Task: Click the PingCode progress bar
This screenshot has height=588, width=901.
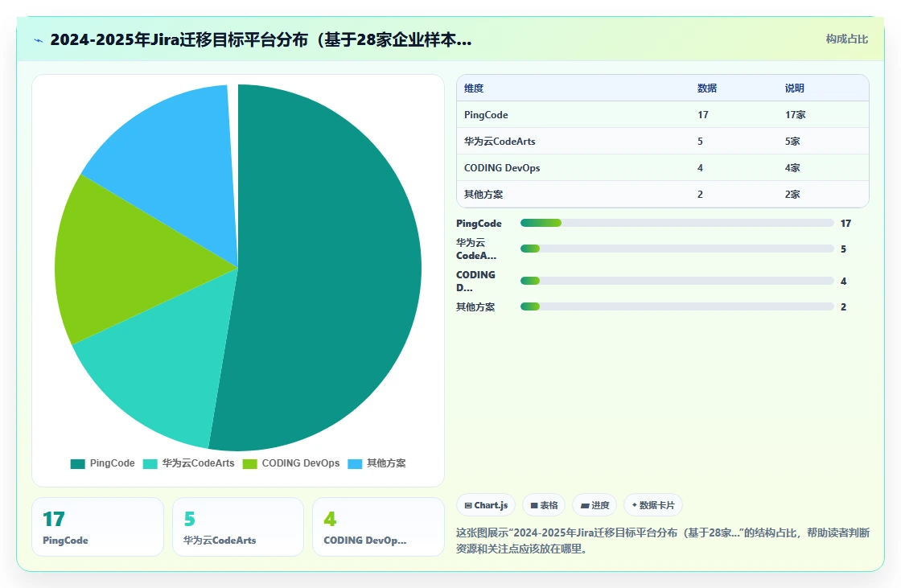Action: tap(677, 223)
